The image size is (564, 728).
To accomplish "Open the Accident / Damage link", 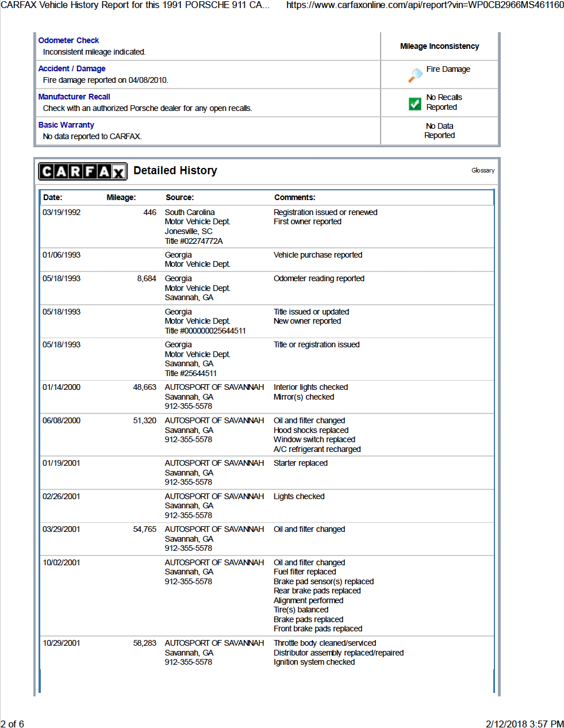I will pos(72,68).
